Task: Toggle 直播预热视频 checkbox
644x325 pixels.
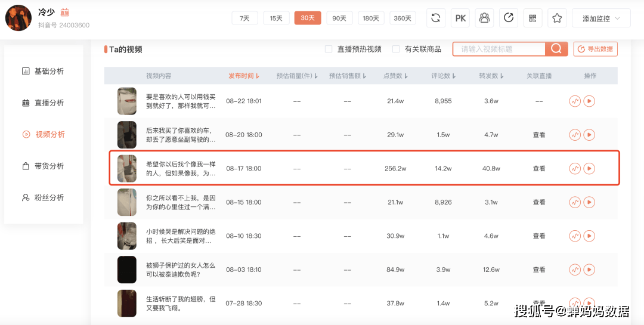Action: pyautogui.click(x=329, y=49)
